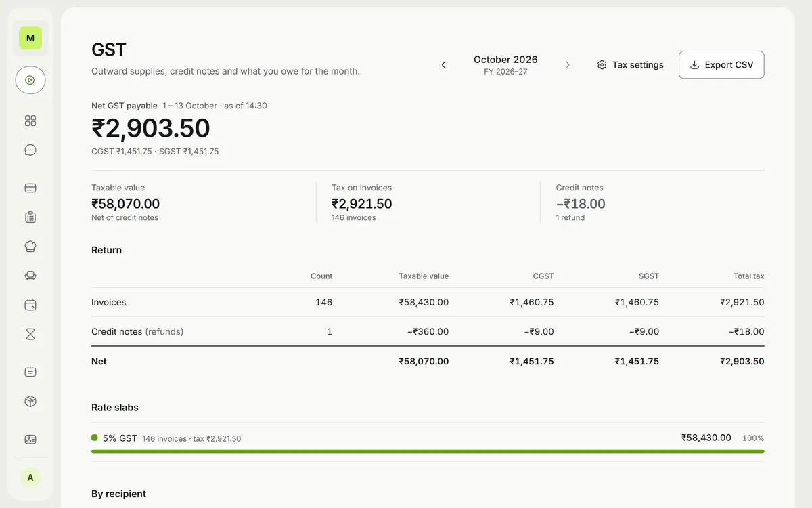Click the CGST column header
The image size is (812, 508).
point(543,276)
